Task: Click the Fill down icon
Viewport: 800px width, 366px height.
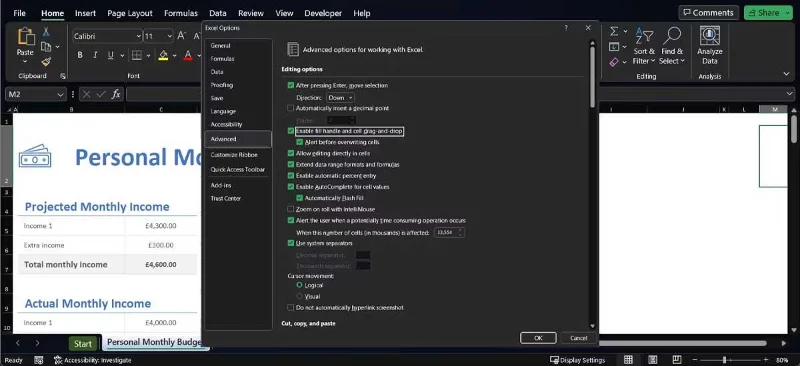Action: (x=614, y=47)
